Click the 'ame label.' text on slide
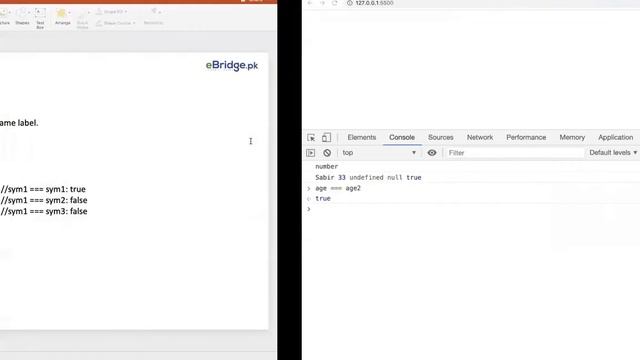640x360 pixels. point(19,123)
